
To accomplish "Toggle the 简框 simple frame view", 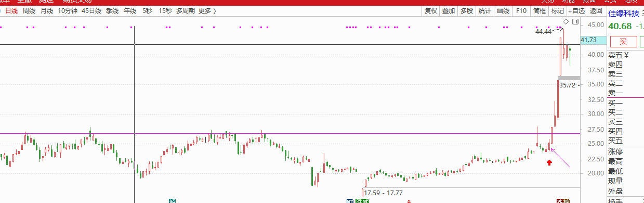I will tap(539, 10).
